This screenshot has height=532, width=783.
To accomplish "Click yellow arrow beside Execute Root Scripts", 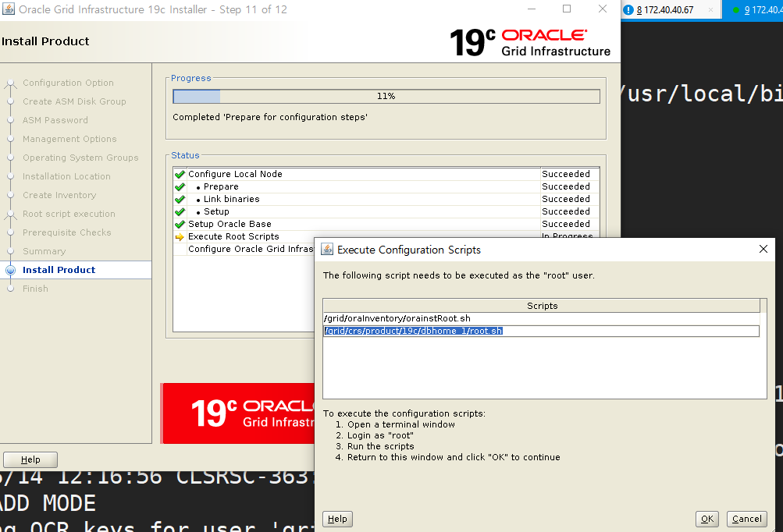I will click(x=180, y=236).
